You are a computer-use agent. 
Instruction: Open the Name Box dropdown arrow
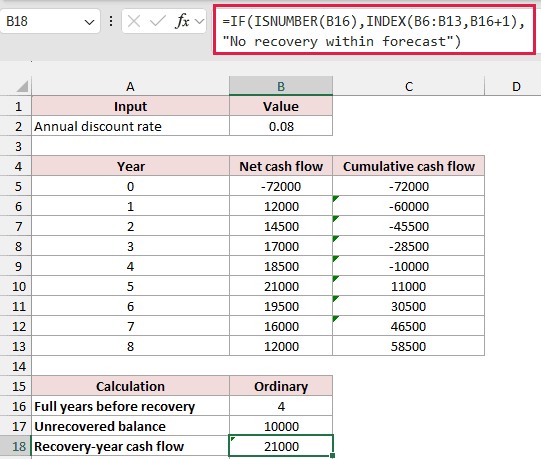(89, 22)
